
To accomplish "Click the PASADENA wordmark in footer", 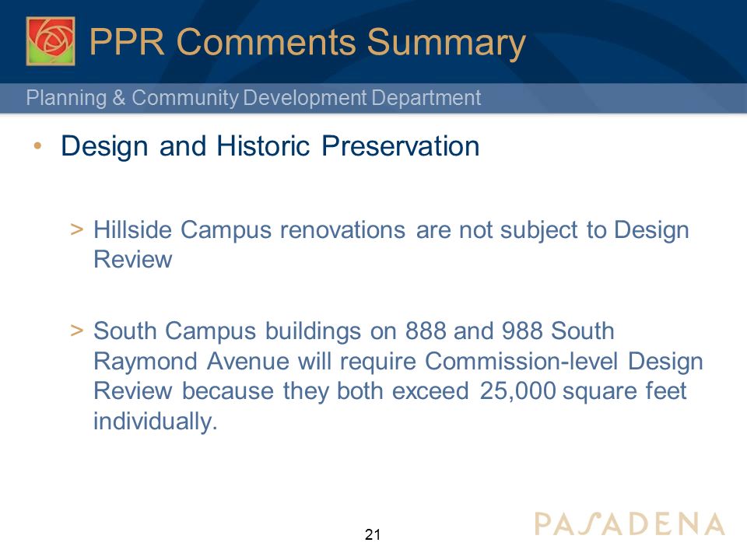I will pyautogui.click(x=630, y=523).
